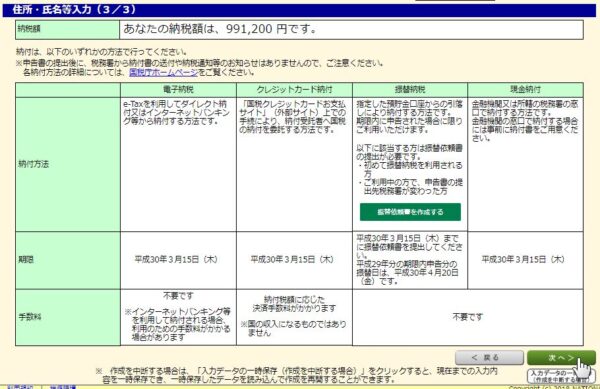600x389 pixels.
Task: Select the 現金納付 column header
Action: coord(525,90)
